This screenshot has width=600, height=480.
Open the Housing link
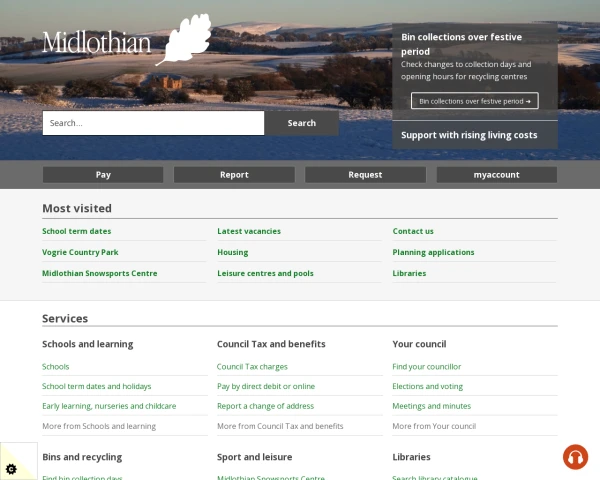click(233, 252)
